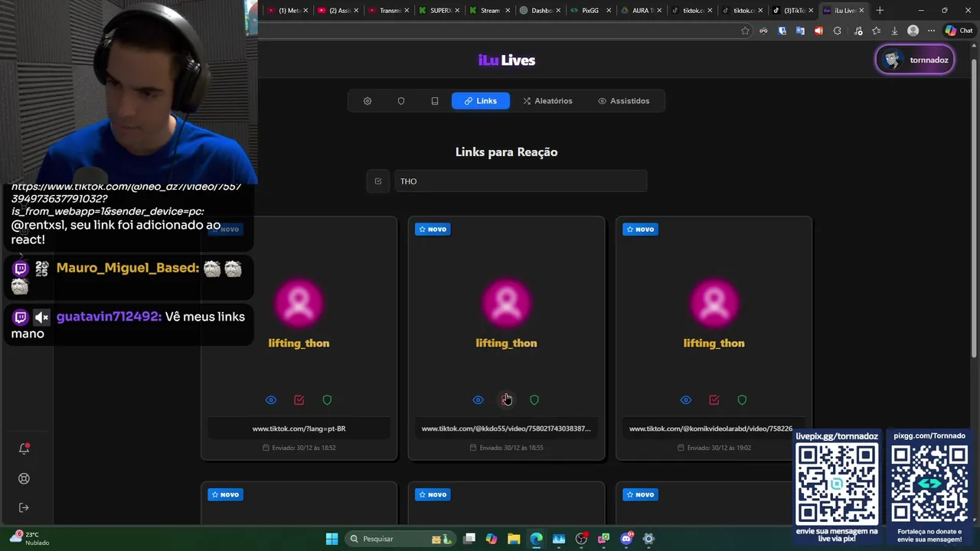Click green shield on tiktok.com/?lang=pt-BR card
Screen dimensions: 980x551
click(x=327, y=400)
